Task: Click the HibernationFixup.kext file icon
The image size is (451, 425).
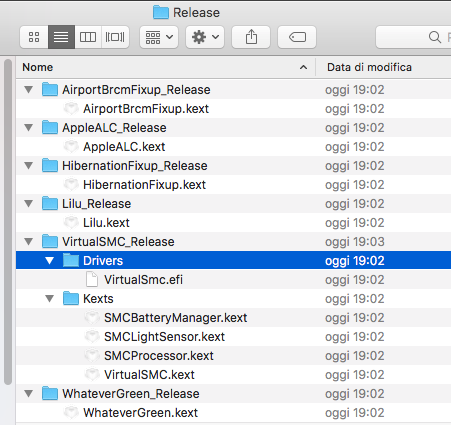Action: tap(71, 185)
